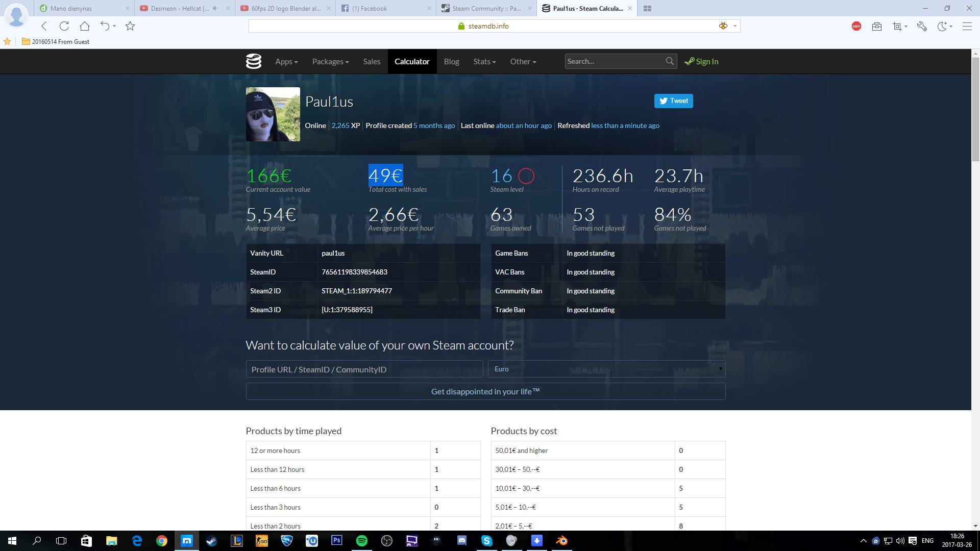Image resolution: width=980 pixels, height=551 pixels.
Task: Open Windows Store from the taskbar
Action: pos(86,541)
